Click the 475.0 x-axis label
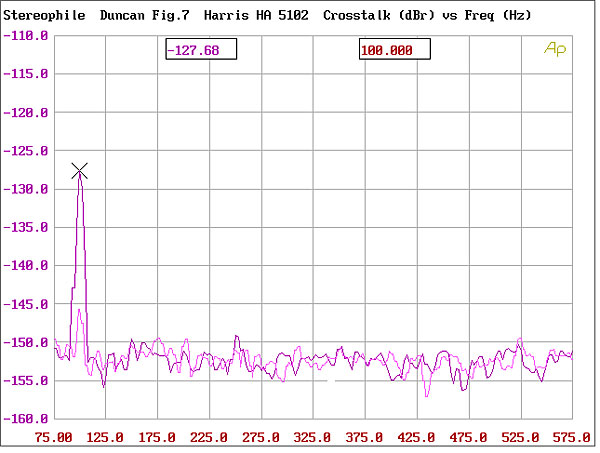The width and height of the screenshot is (600, 453). click(468, 437)
